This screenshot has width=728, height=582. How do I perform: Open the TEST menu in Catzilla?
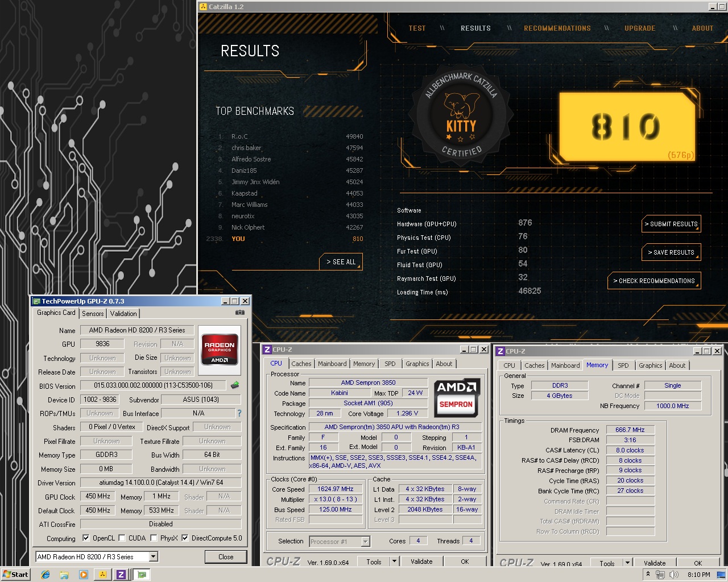pyautogui.click(x=417, y=28)
